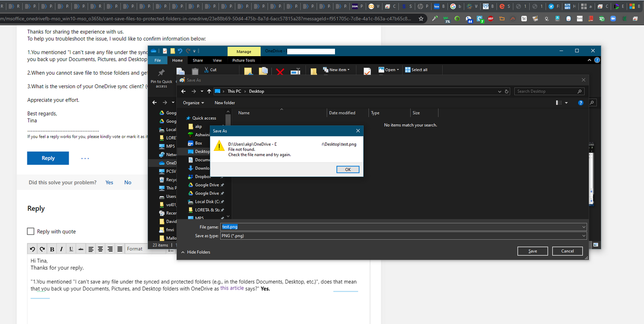Click Back arrow in Save As dialog
Image resolution: width=644 pixels, height=324 pixels.
[x=184, y=91]
